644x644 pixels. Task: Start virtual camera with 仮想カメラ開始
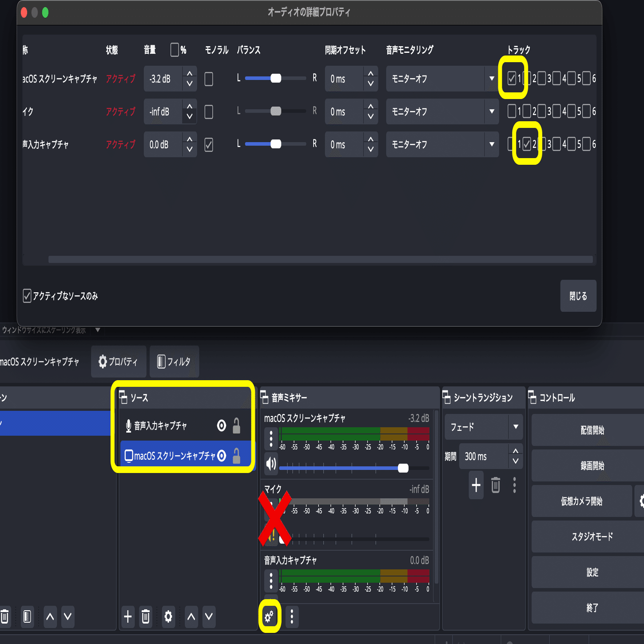[x=582, y=501]
